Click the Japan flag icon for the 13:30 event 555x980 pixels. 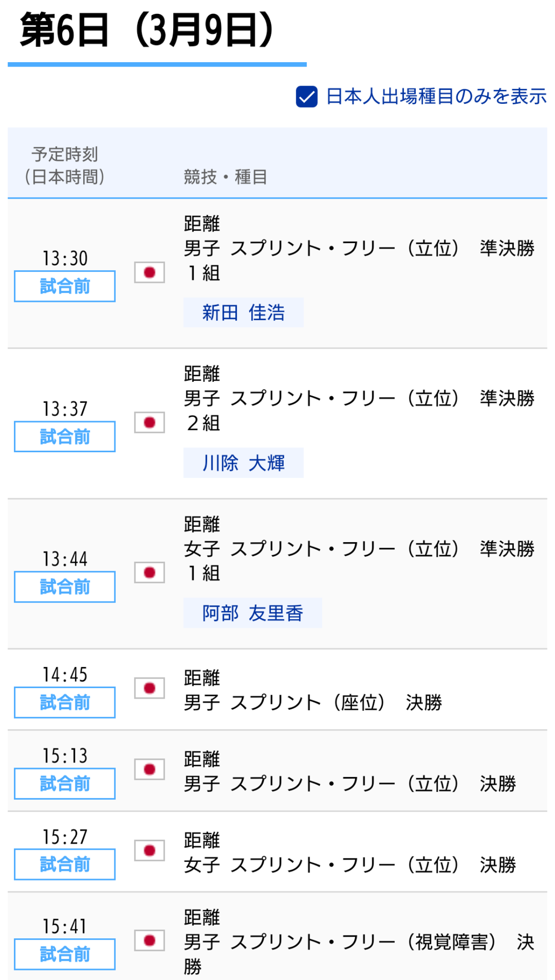[x=150, y=273]
